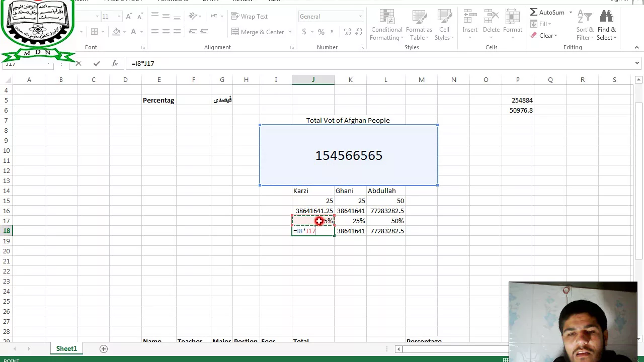Click the Decrease Indent icon
The height and width of the screenshot is (362, 644).
(x=193, y=32)
